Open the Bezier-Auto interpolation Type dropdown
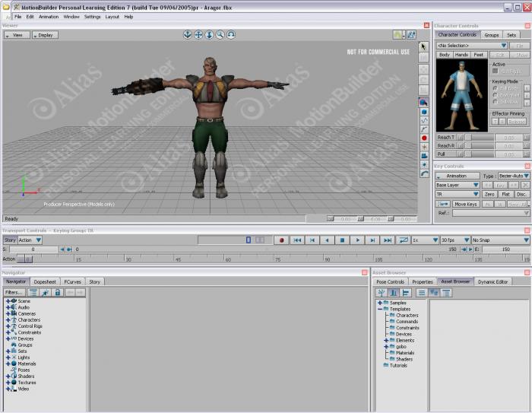The width and height of the screenshot is (532, 413). coord(514,176)
